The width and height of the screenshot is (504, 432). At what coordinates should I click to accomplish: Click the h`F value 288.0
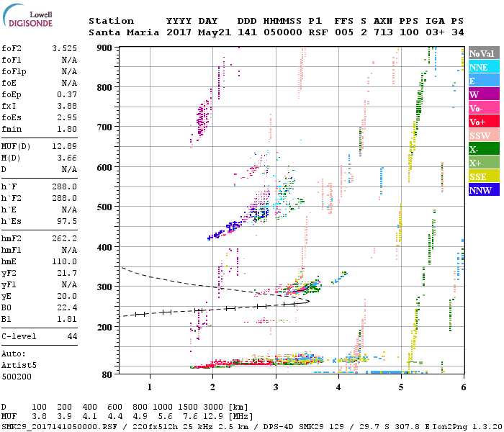point(65,186)
